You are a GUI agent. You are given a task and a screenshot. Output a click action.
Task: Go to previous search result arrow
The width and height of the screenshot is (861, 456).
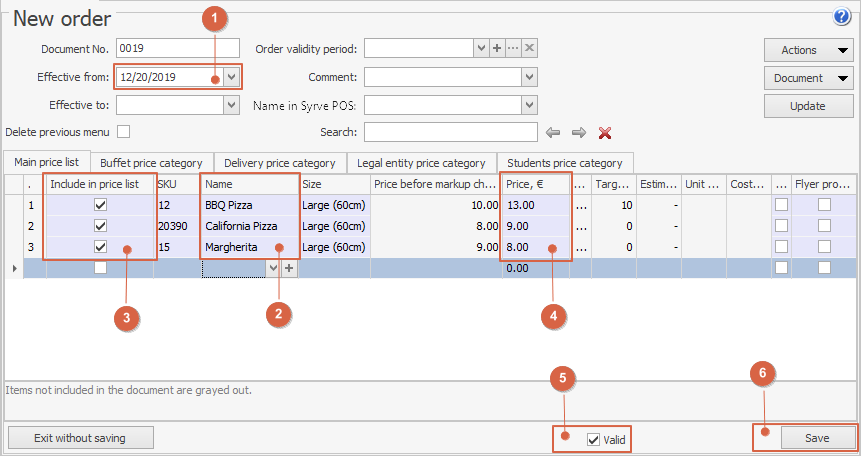(x=552, y=132)
